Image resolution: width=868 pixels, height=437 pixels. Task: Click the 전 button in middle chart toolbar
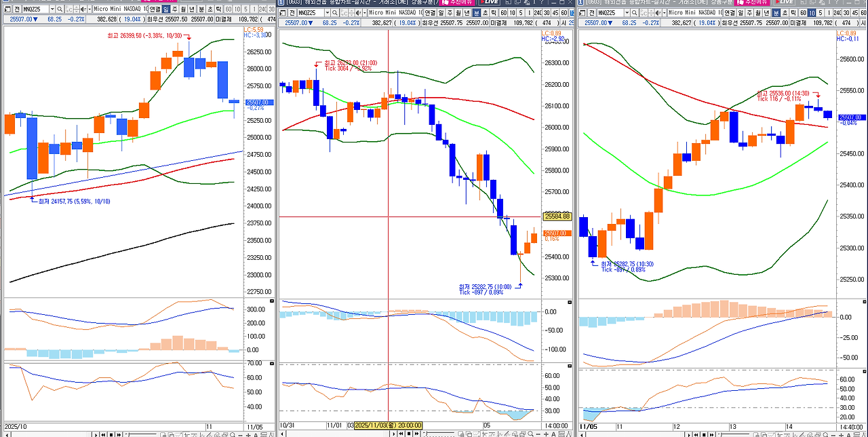click(x=292, y=13)
